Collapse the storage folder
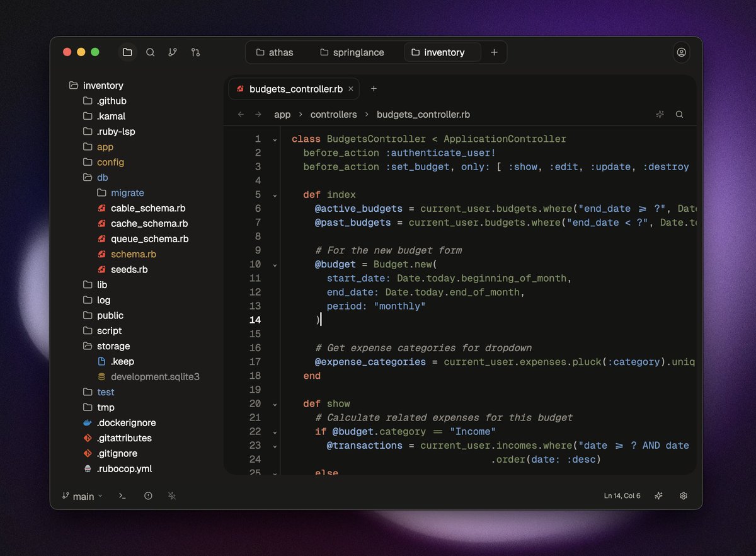The height and width of the screenshot is (556, 756). coord(106,346)
